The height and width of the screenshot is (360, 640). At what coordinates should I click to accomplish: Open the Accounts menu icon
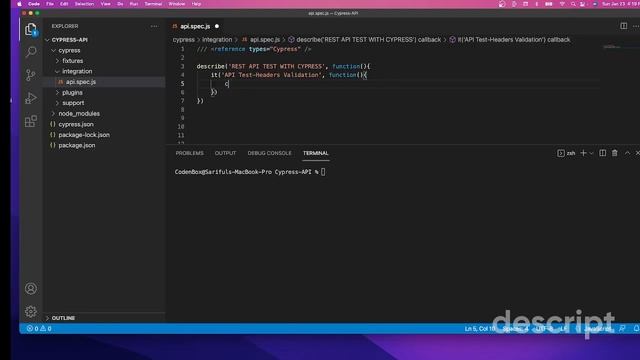(x=31, y=289)
